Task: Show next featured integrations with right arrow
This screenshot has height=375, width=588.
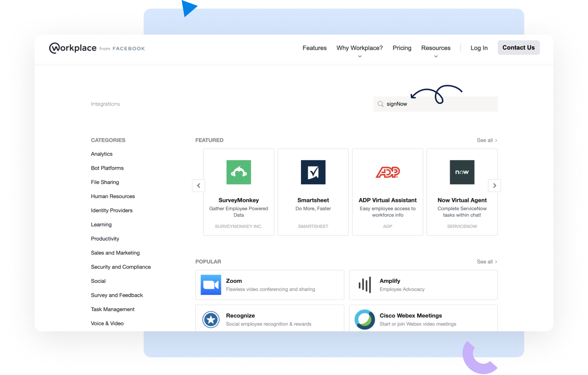Action: [x=494, y=186]
